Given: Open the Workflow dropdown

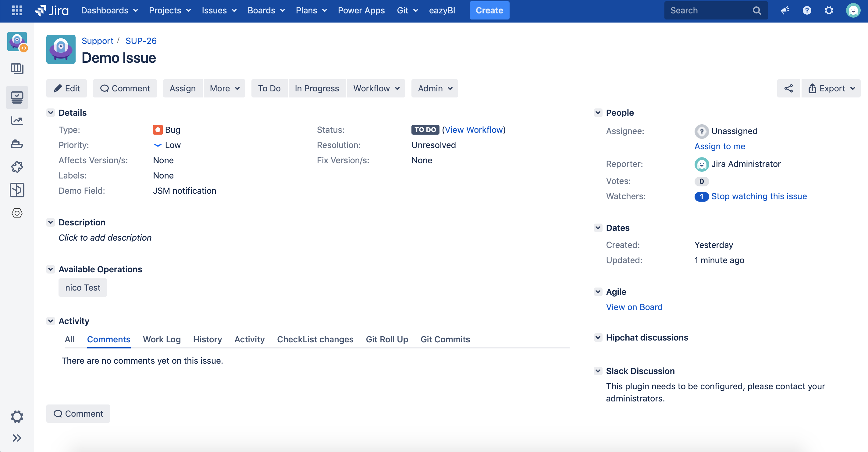Looking at the screenshot, I should pos(376,88).
